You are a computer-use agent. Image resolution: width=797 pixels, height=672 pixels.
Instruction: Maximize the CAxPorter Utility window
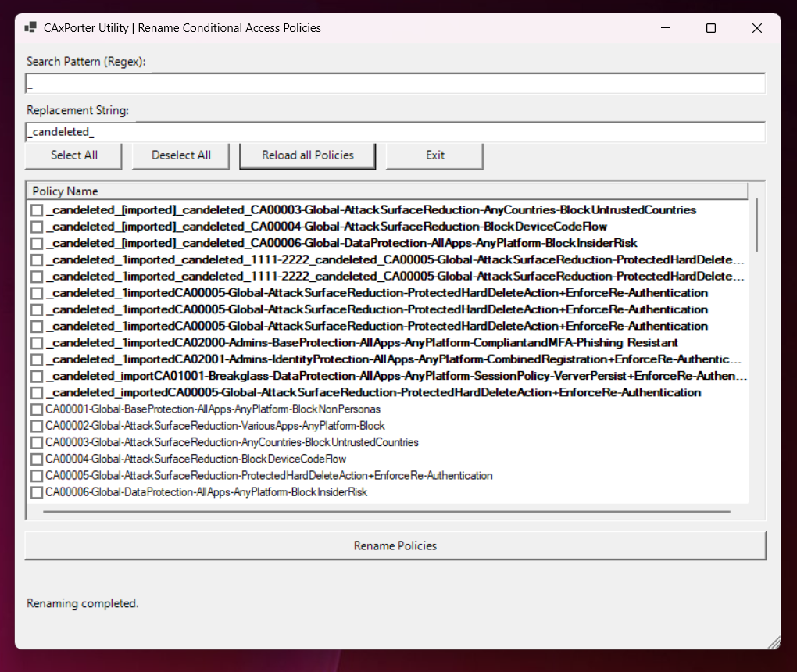pyautogui.click(x=710, y=28)
